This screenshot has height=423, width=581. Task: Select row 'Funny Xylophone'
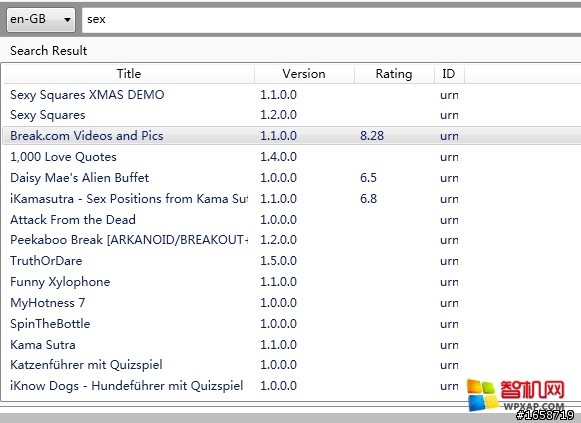(292, 282)
